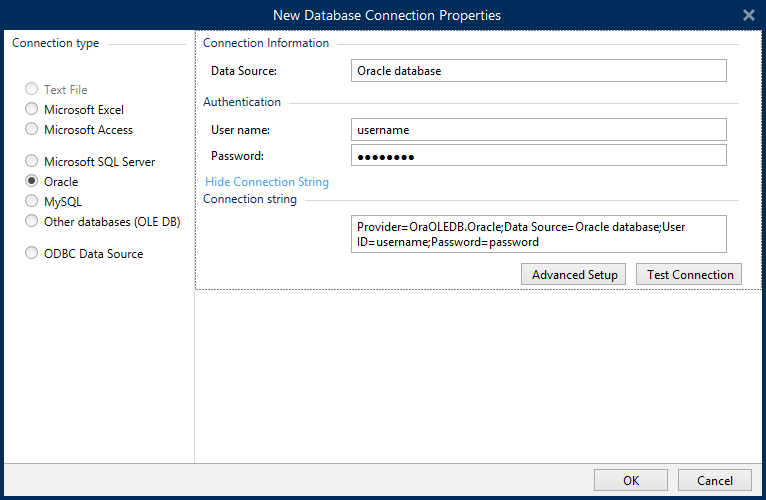Click inside the Connection string text box

(538, 234)
